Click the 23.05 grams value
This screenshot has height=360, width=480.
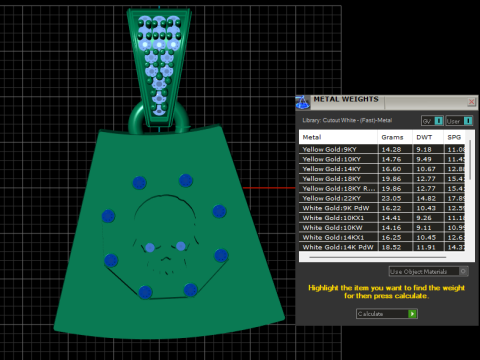[x=391, y=198]
